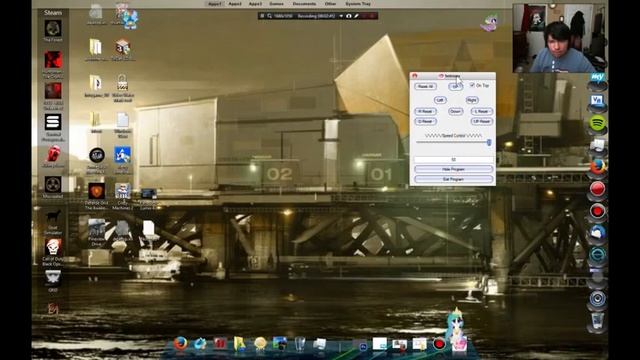Screen dimensions: 640x360
Task: Open the lips and tongue game icon
Action: tap(53, 155)
